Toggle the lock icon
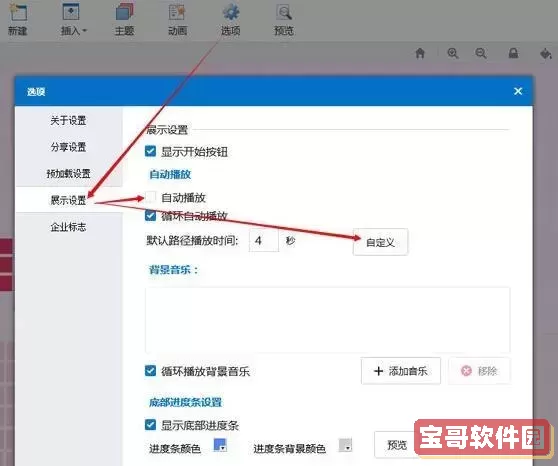558x466 pixels. (513, 53)
